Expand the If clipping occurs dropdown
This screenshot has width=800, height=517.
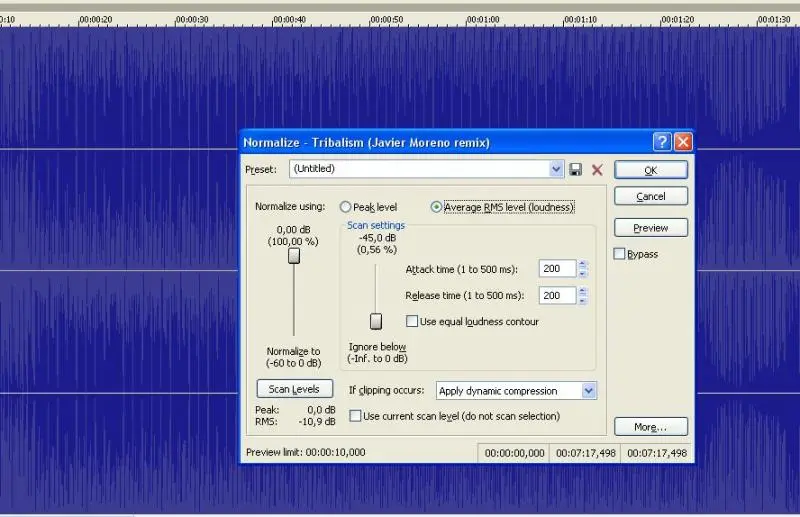tap(588, 391)
